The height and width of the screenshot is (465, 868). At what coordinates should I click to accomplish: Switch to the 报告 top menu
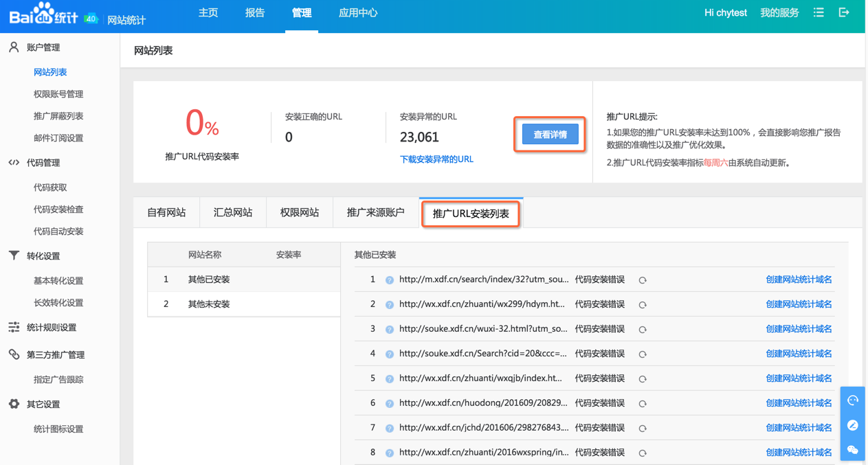[255, 13]
